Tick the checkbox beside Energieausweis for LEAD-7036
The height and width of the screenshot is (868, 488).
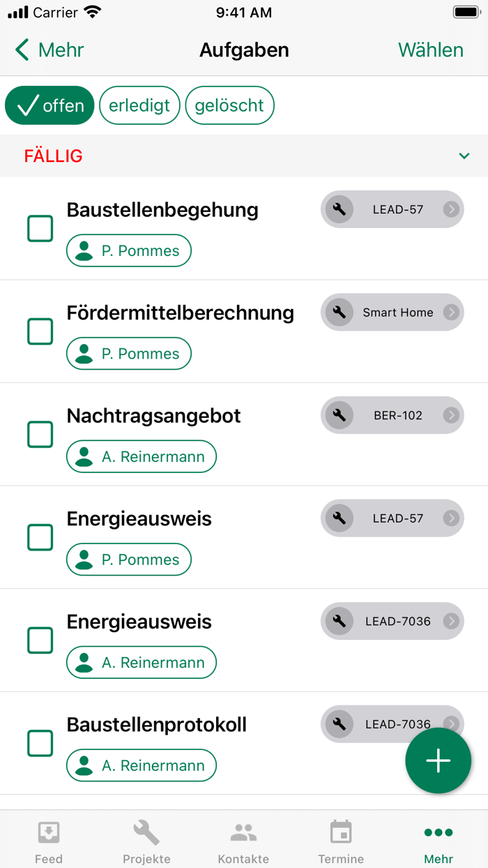pos(40,640)
